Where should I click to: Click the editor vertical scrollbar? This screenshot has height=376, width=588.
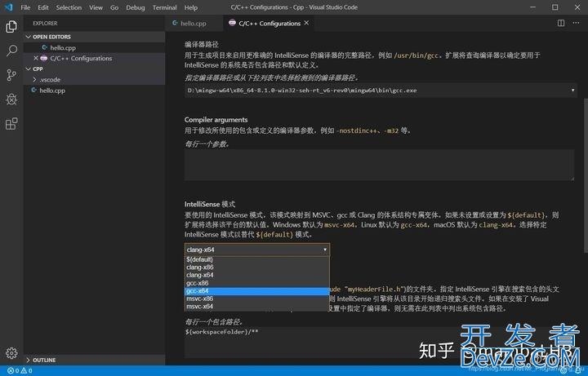pyautogui.click(x=586, y=176)
